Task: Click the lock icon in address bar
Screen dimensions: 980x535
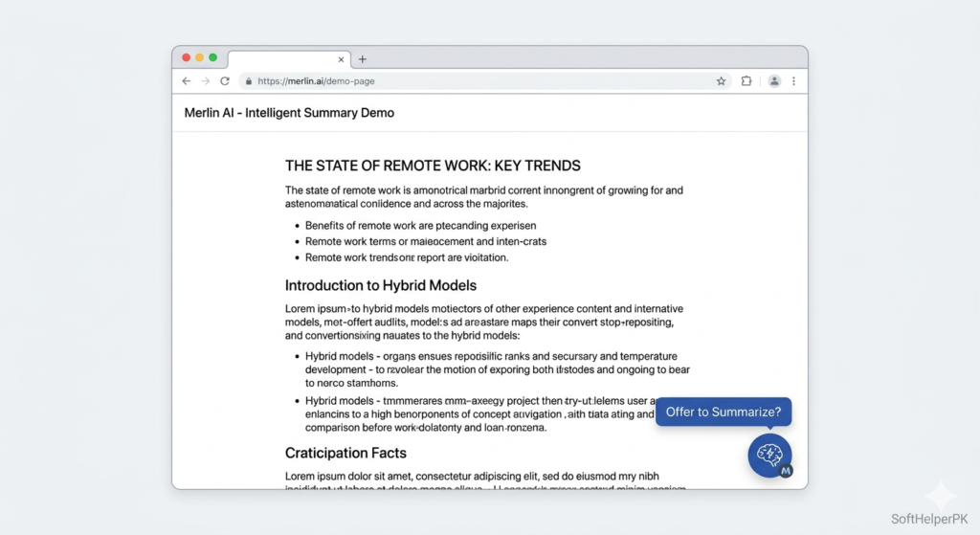Action: (x=249, y=81)
